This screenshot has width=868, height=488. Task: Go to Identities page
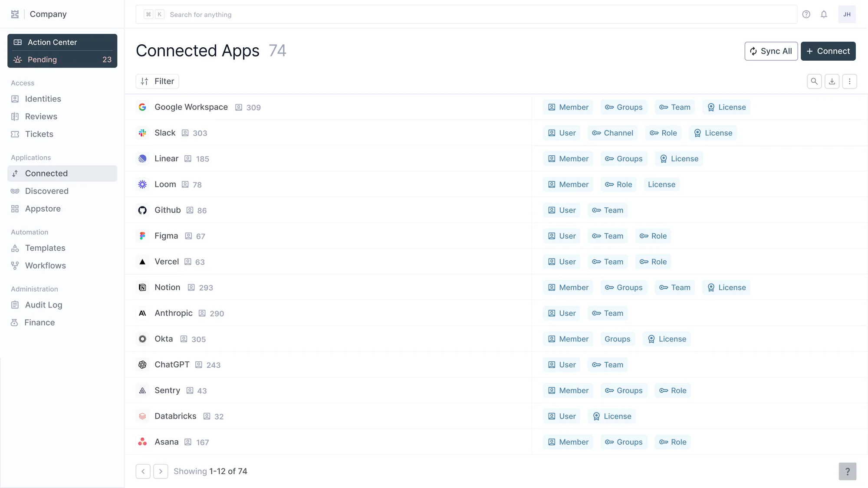point(62,99)
